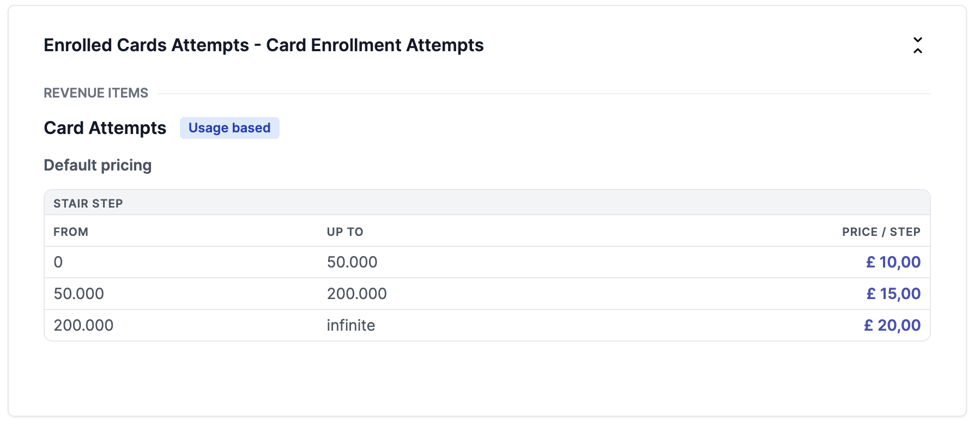This screenshot has height=426, width=980.
Task: Select the £ 10,00 price link
Action: [x=893, y=262]
